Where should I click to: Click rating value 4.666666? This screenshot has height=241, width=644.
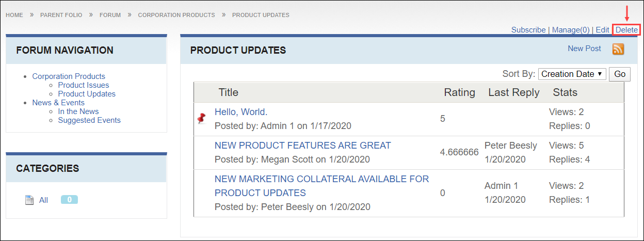(459, 153)
